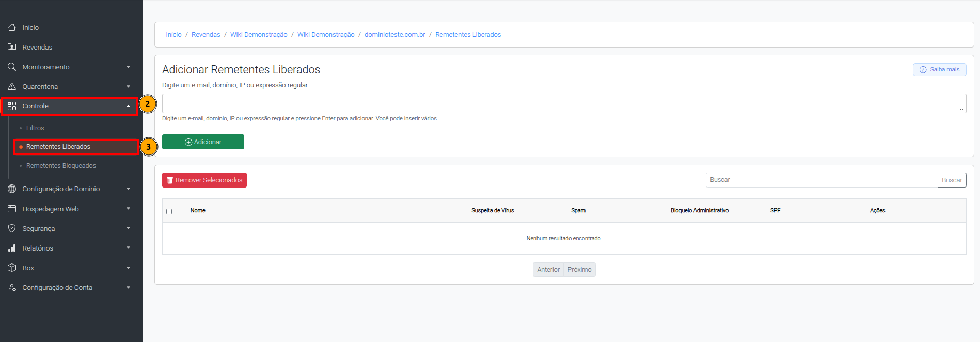
Task: Expand the Quarentena menu arrow
Action: (x=128, y=86)
